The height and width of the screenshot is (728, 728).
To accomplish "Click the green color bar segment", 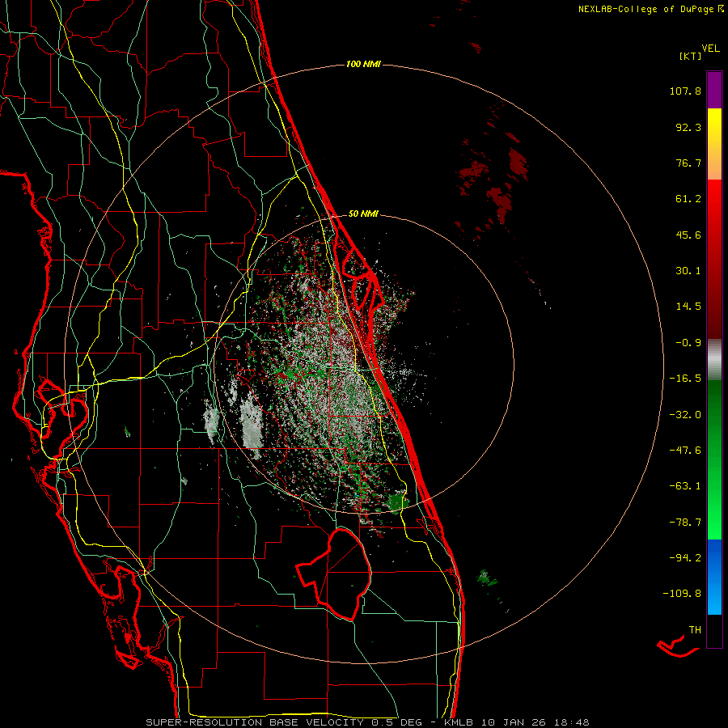I will coord(714,459).
